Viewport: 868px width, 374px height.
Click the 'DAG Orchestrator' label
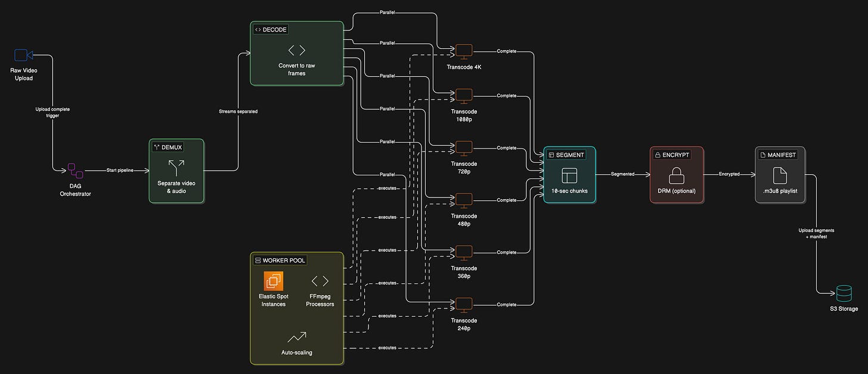pyautogui.click(x=75, y=190)
